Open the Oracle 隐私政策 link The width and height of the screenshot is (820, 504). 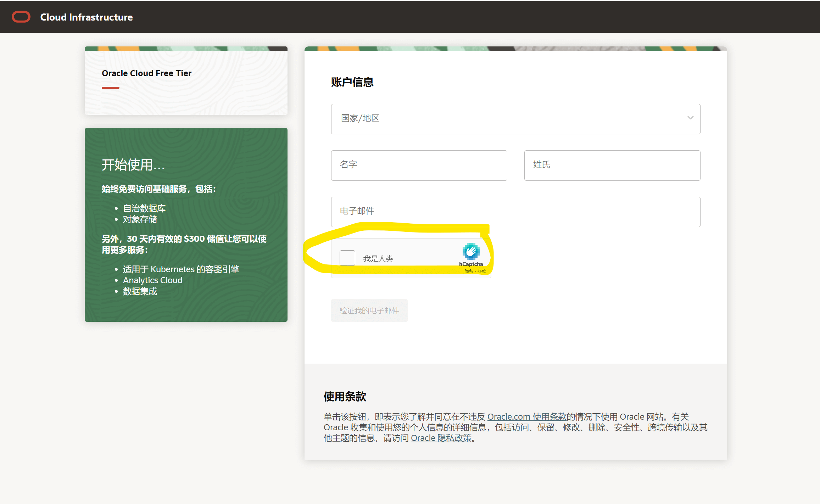[x=441, y=438]
